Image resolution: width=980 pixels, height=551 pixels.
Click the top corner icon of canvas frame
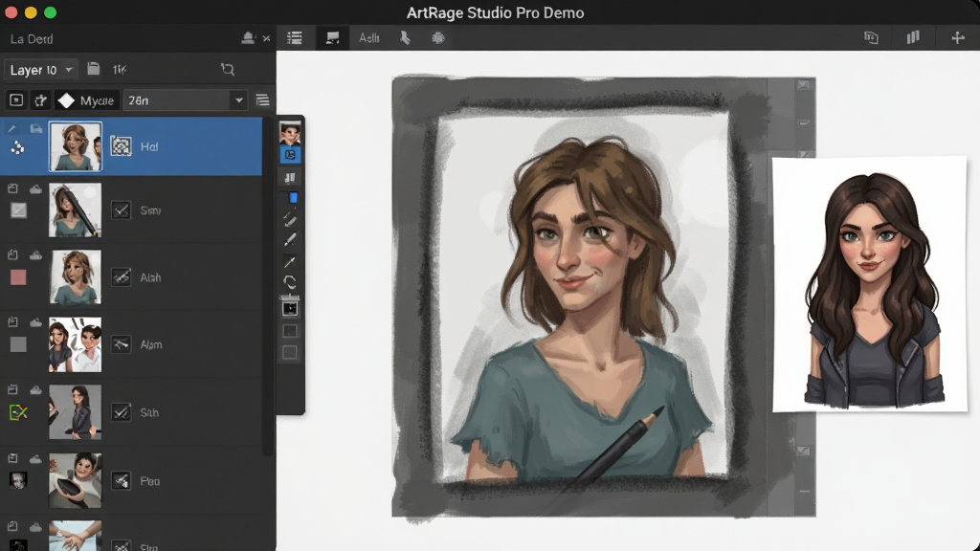point(804,84)
